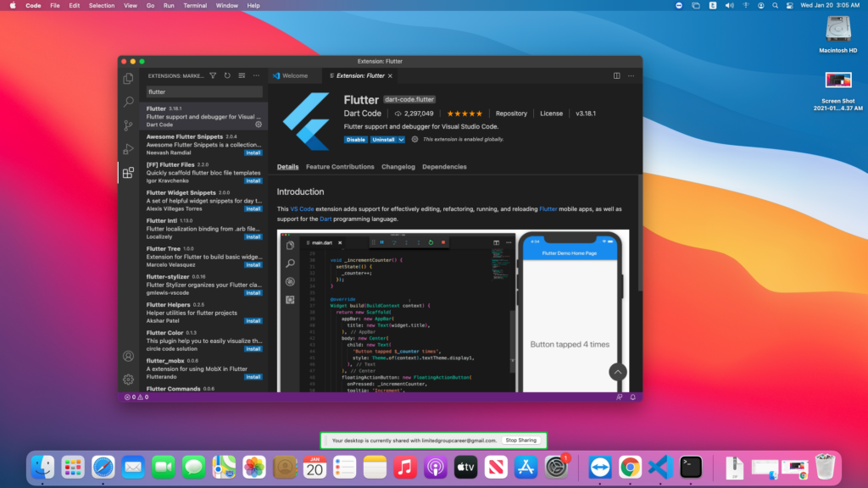
Task: Open TeamViewer from the Dock
Action: 600,468
